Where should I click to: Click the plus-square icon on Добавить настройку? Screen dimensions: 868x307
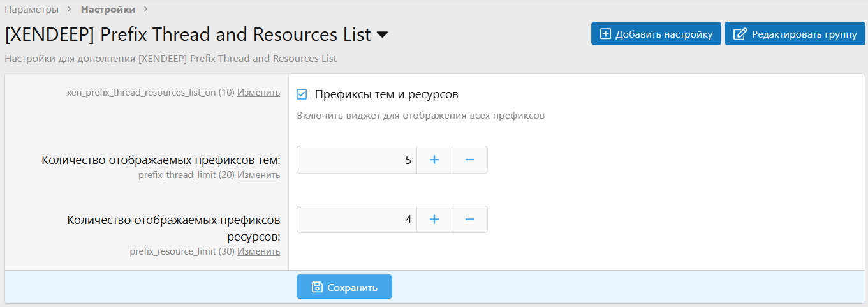(x=605, y=34)
